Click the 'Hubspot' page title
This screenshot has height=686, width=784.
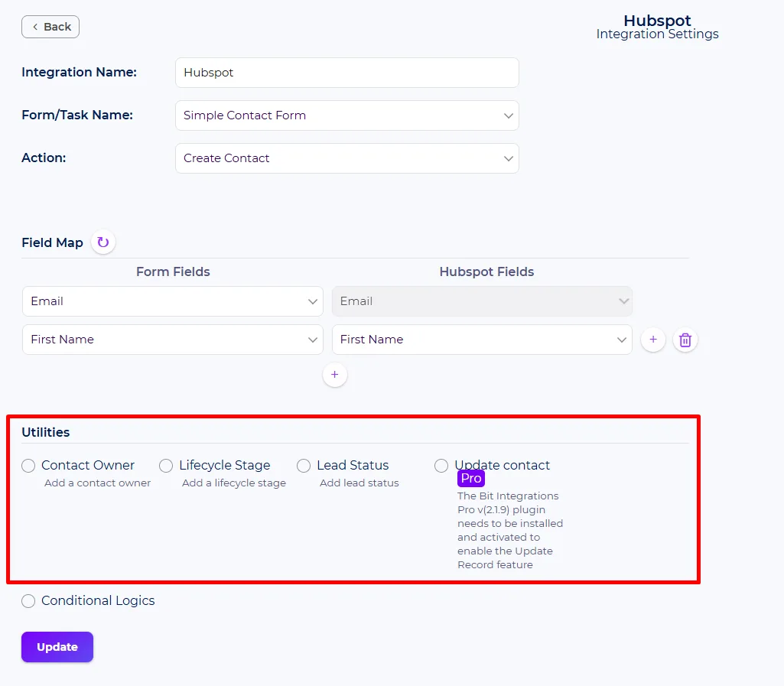click(658, 21)
